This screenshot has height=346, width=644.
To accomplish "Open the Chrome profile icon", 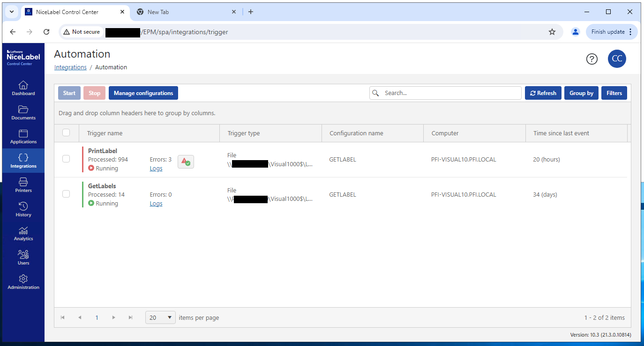I will click(575, 32).
